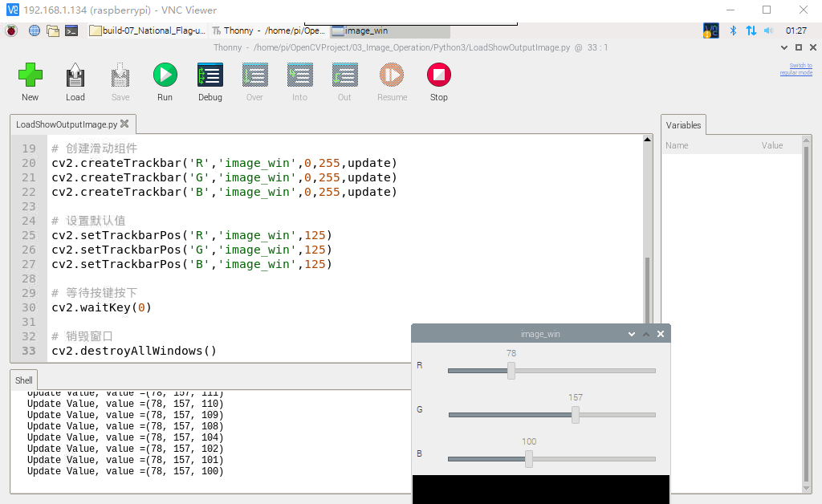
Task: Click the G trackbar slider handle
Action: pos(575,415)
